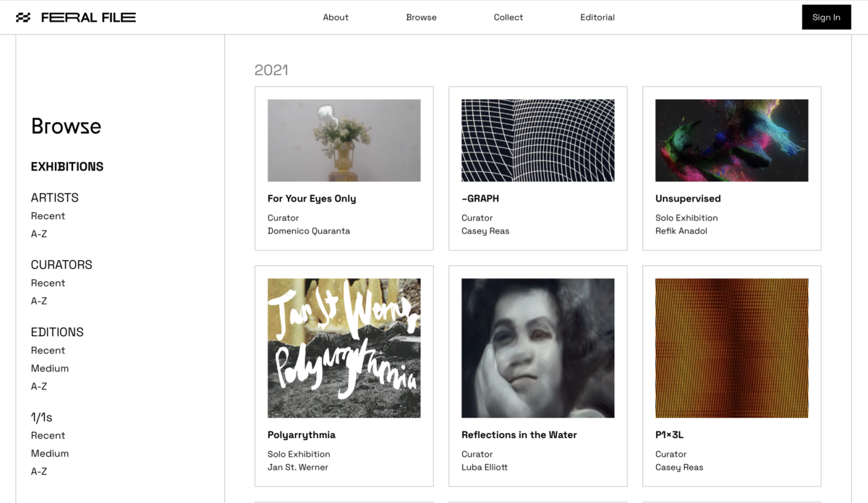Click the Browse page heading in sidebar

point(66,126)
